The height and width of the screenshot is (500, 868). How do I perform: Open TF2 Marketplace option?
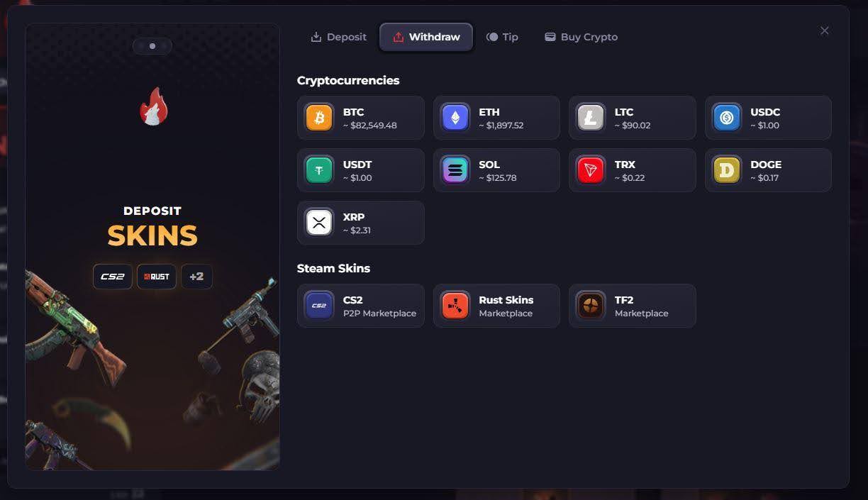coord(633,306)
